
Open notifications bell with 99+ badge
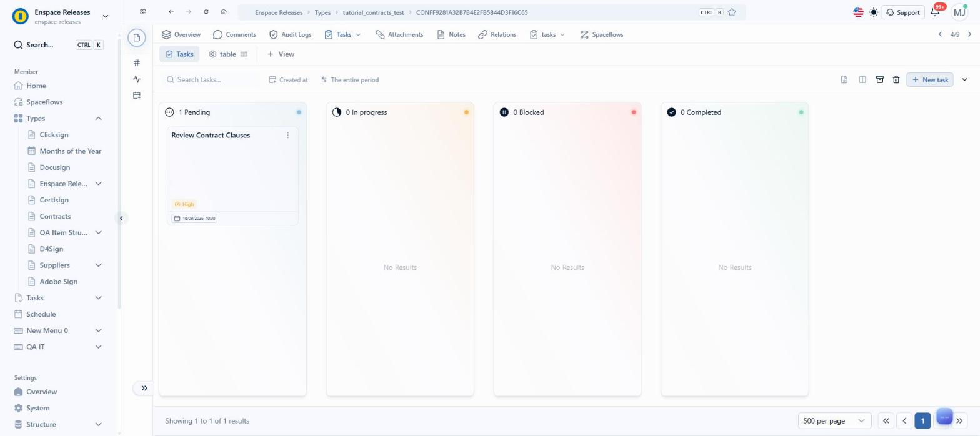point(936,12)
